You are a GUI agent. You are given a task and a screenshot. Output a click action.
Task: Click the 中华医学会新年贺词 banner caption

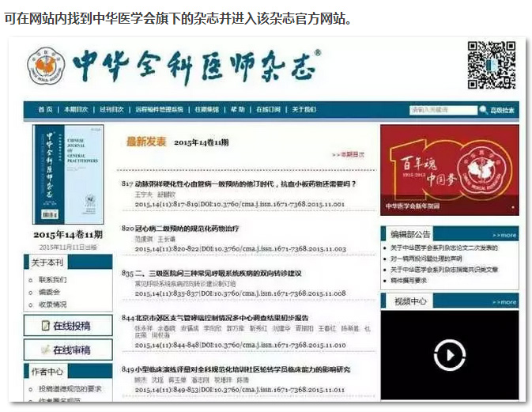point(413,206)
